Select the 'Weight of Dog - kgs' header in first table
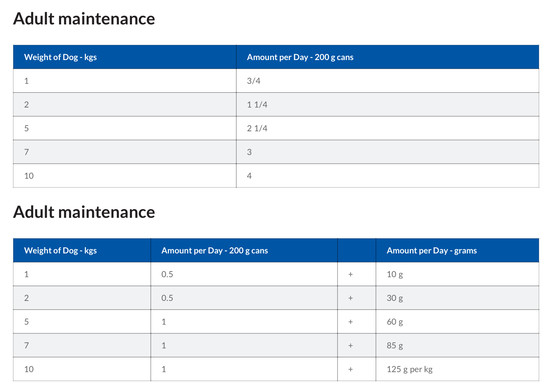This screenshot has height=392, width=548. tap(125, 57)
